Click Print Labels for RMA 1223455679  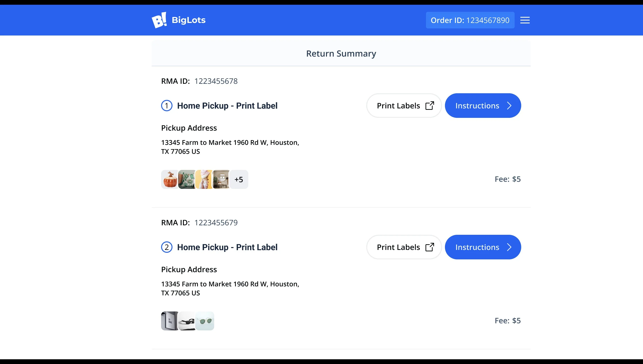coord(404,247)
